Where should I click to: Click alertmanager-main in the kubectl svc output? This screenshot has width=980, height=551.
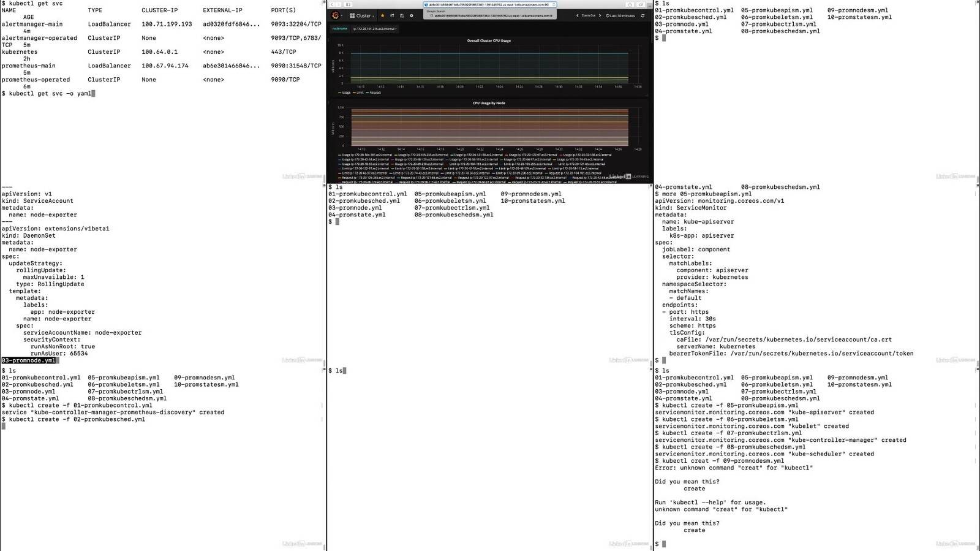(32, 24)
